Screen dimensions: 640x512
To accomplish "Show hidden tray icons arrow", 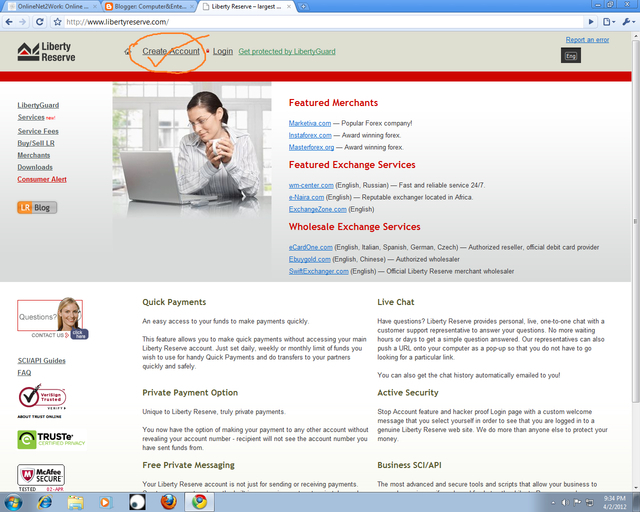I will [553, 503].
